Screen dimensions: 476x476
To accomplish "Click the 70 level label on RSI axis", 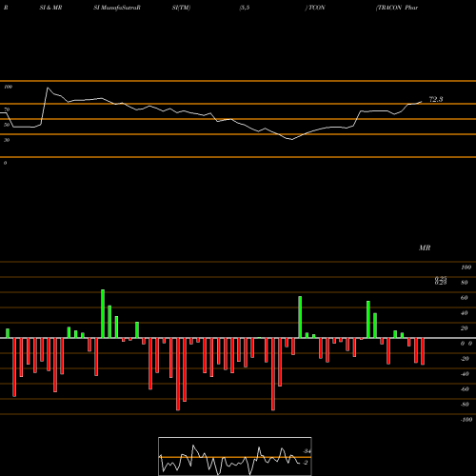I will click(x=7, y=109).
